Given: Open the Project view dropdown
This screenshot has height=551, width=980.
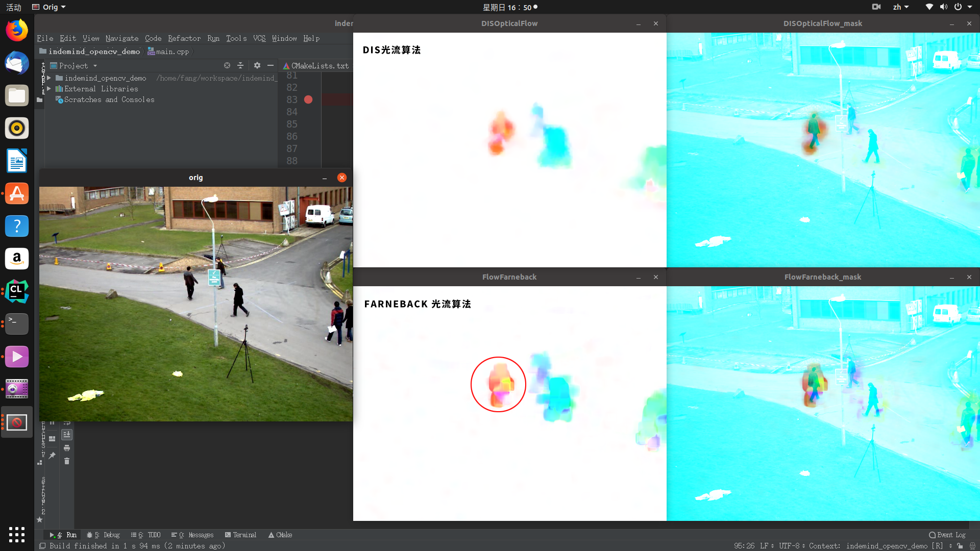Looking at the screenshot, I should pyautogui.click(x=95, y=65).
